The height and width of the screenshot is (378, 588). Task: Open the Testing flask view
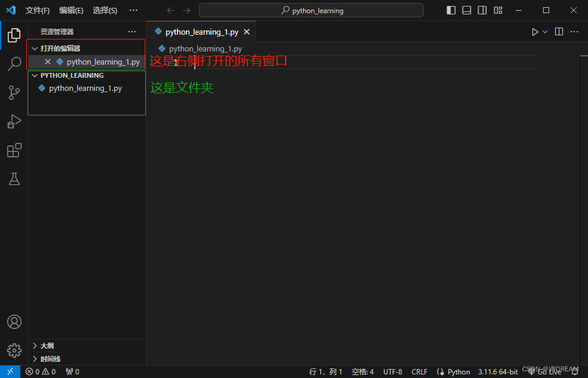pyautogui.click(x=14, y=179)
